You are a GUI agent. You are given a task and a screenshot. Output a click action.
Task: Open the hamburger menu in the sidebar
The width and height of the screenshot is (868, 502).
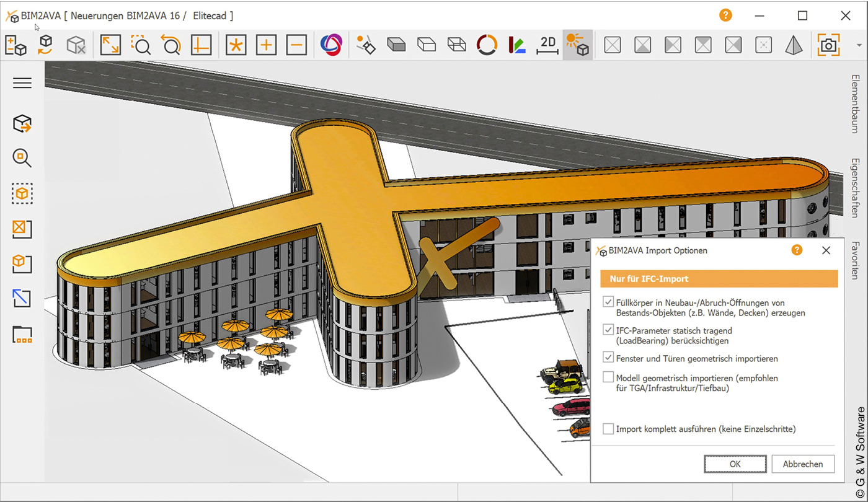(22, 82)
